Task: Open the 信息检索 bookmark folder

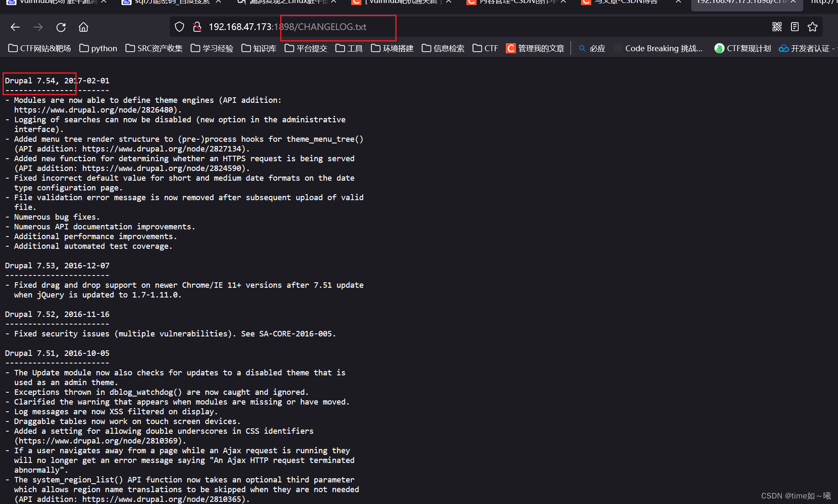Action: pyautogui.click(x=443, y=48)
